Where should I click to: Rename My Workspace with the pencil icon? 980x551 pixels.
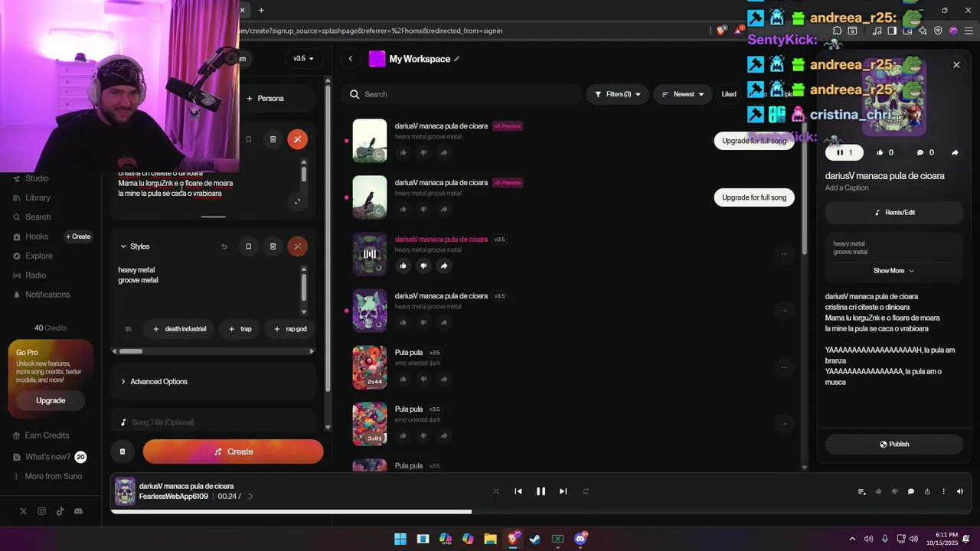click(457, 59)
